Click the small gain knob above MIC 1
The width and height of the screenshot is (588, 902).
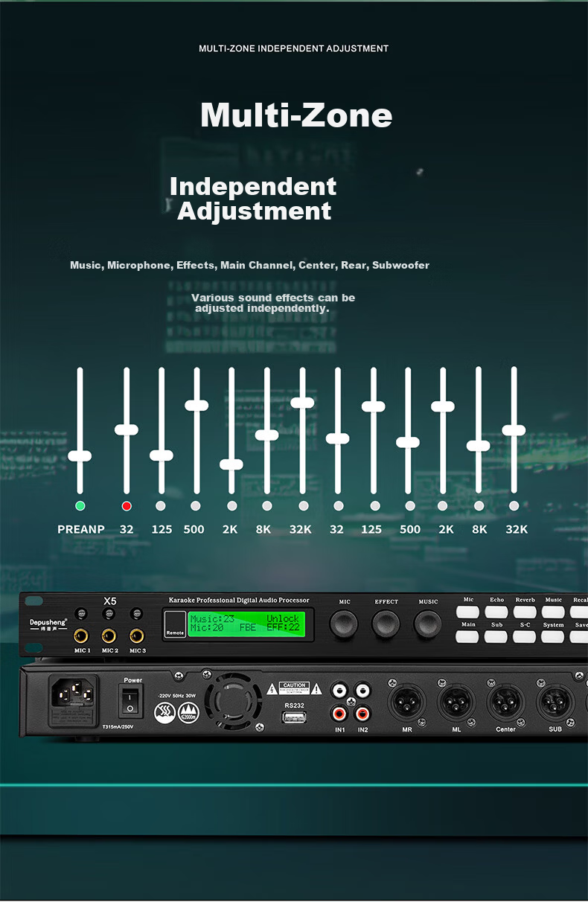tap(82, 614)
